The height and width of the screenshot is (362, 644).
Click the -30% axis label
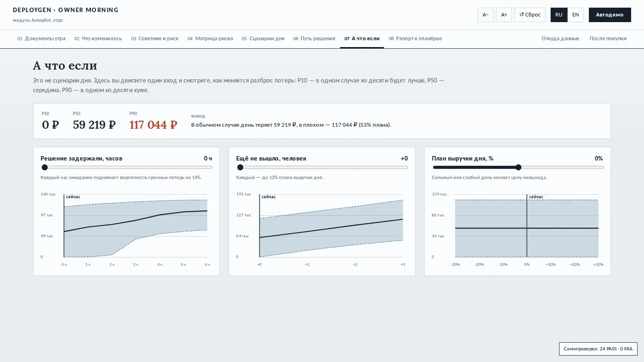click(x=455, y=265)
